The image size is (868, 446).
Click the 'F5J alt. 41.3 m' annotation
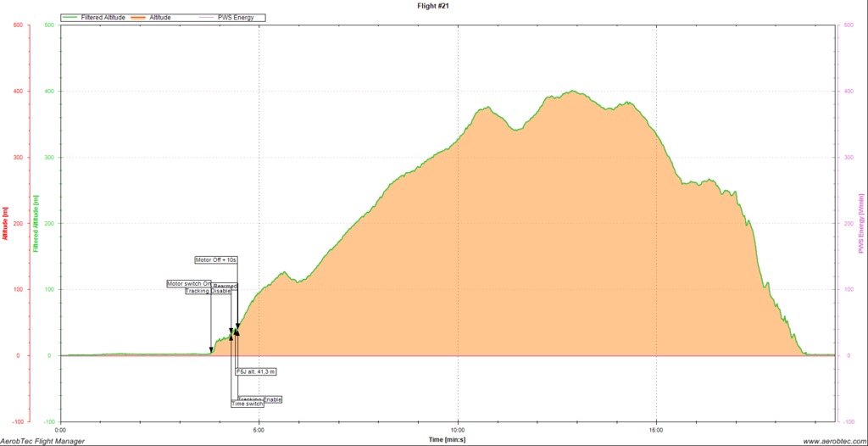255,371
